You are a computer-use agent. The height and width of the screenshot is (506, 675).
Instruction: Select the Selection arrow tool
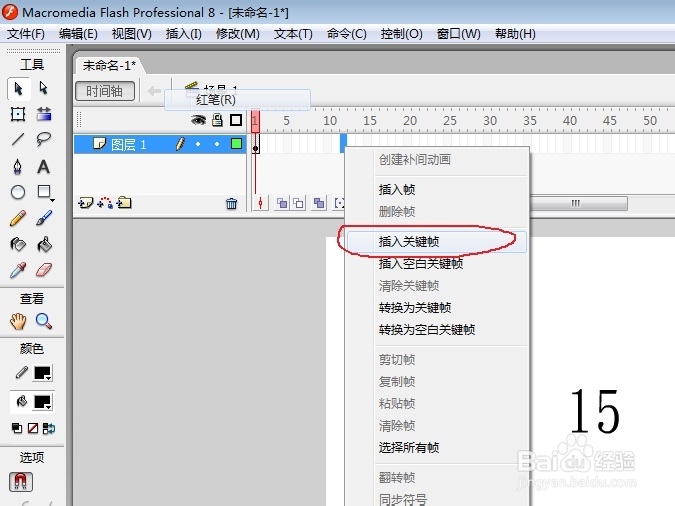(x=19, y=89)
